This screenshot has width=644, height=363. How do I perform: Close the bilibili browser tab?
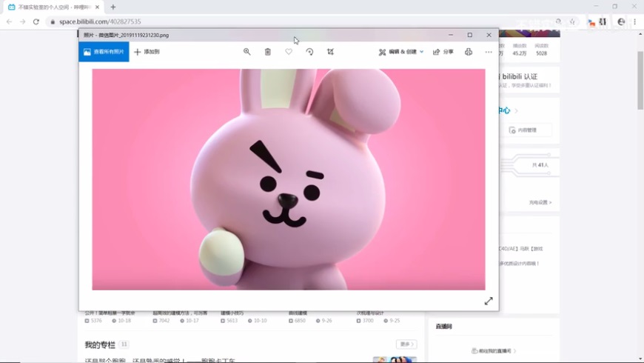point(97,7)
